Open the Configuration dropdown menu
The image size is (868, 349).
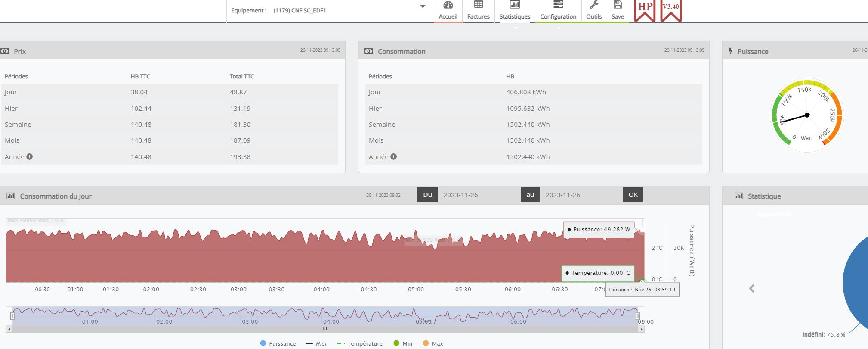pyautogui.click(x=558, y=11)
